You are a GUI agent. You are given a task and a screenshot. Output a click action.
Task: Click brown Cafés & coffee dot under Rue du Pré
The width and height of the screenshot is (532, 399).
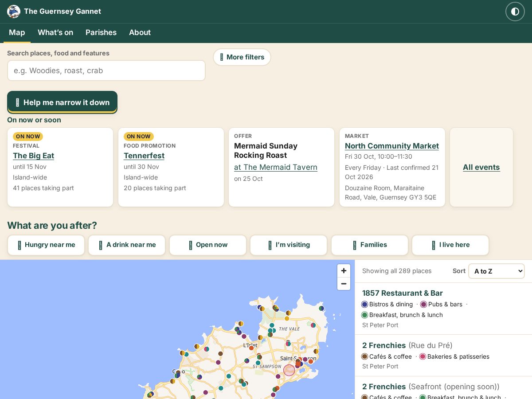tap(365, 357)
